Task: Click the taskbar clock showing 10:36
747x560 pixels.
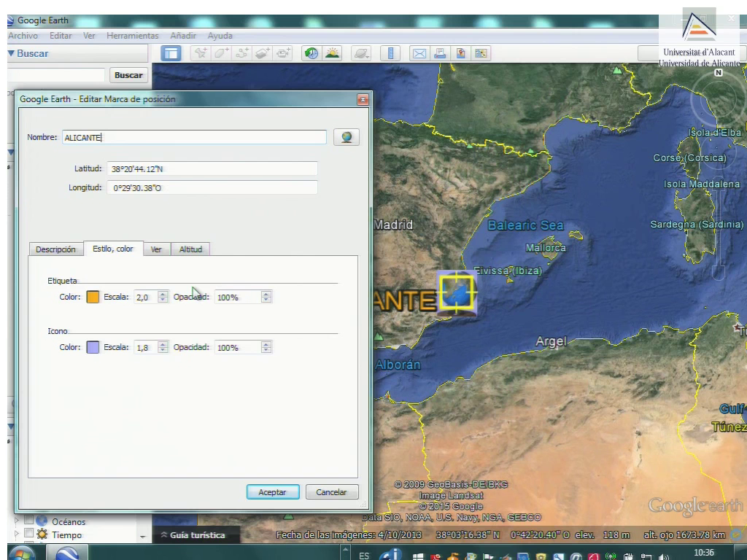Action: pos(704,553)
